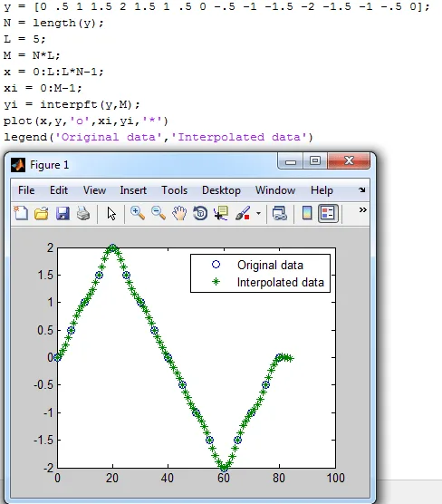Toggle the Brush data tool

point(243,213)
